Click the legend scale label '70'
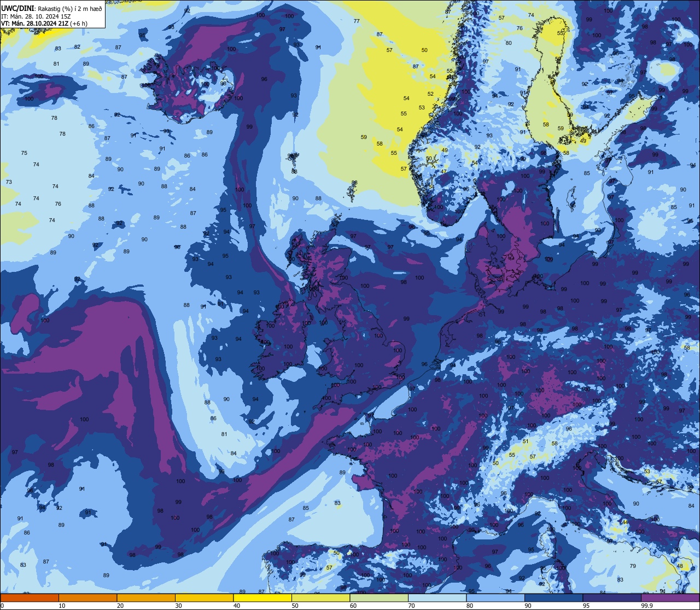Screen dimensions: 700x610 pos(412,606)
